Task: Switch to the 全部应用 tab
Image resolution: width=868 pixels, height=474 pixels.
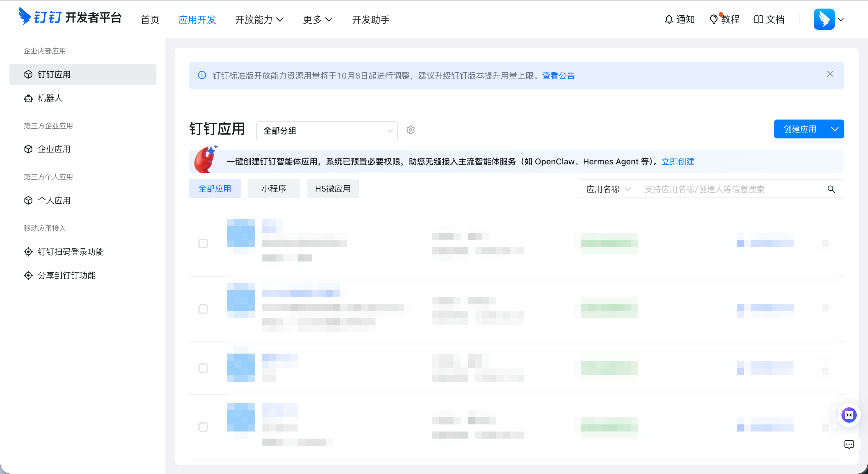Action: tap(215, 189)
